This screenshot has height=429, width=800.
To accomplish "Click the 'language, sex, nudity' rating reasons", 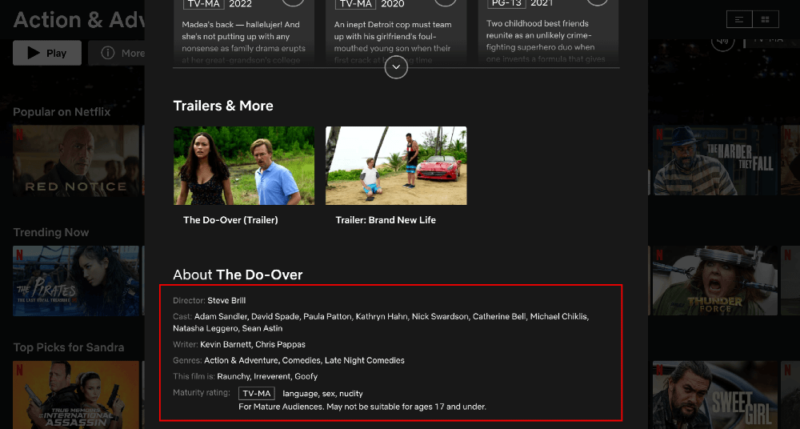I will [x=322, y=394].
